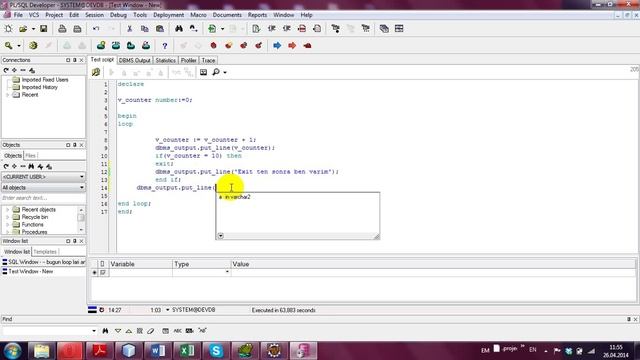Click the Refresh icon in Connections panel
This screenshot has height=360, width=640.
coord(6,70)
